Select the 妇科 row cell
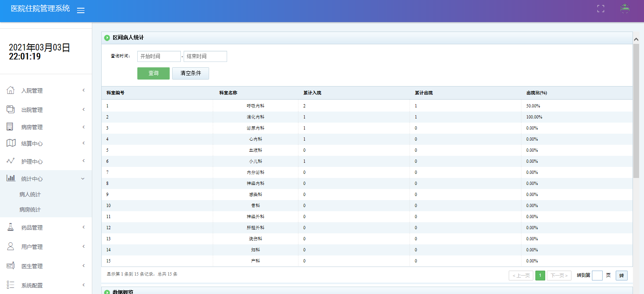The width and height of the screenshot is (644, 294). [x=255, y=250]
